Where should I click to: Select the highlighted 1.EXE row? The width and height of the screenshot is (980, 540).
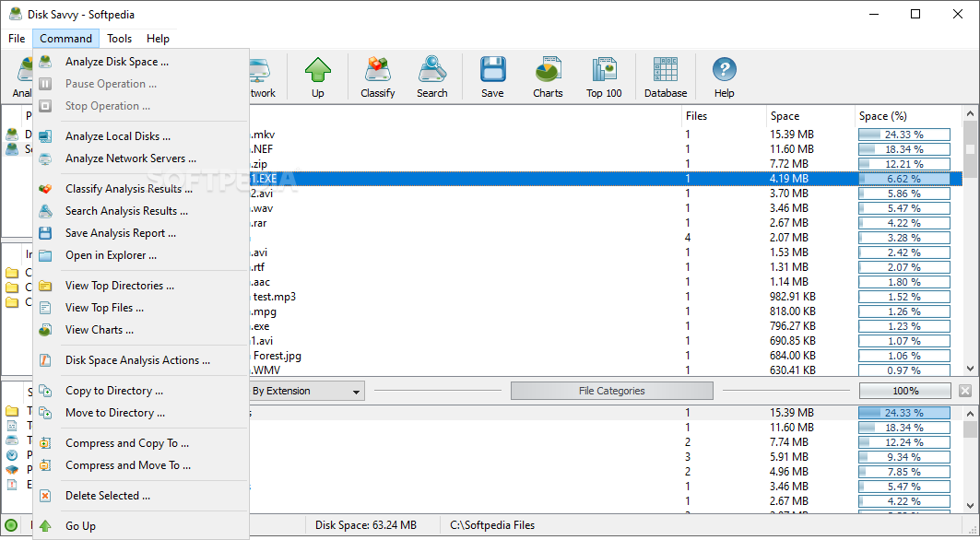pos(605,179)
